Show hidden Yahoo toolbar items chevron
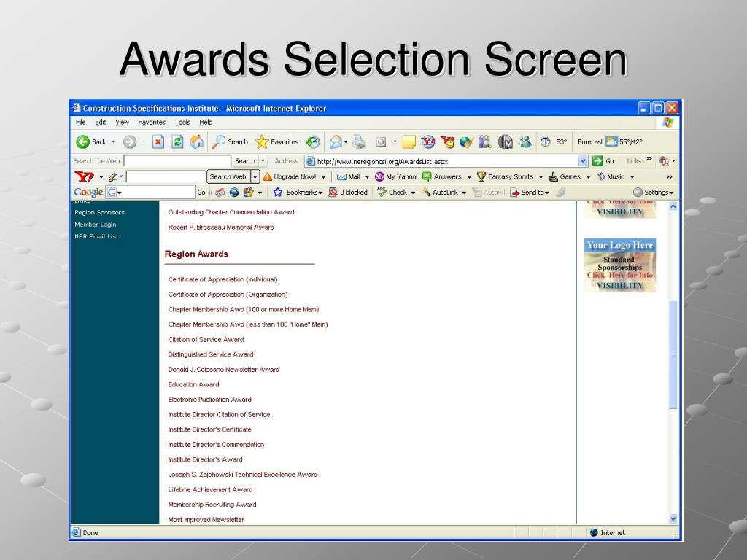 pyautogui.click(x=670, y=176)
